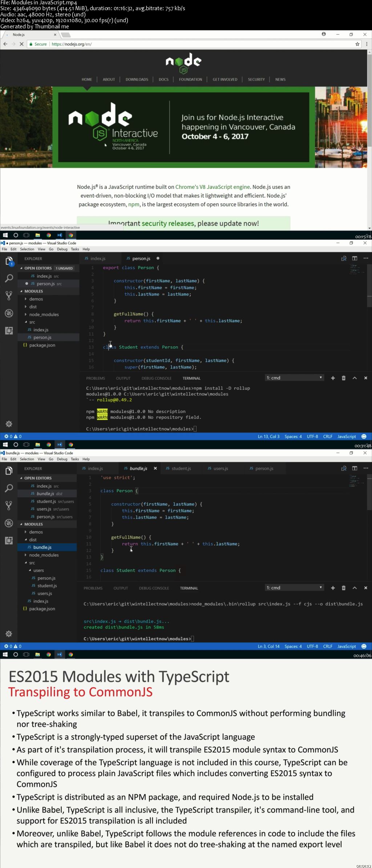372x868 pixels.
Task: Close terminal panel in person.js window
Action: click(366, 378)
